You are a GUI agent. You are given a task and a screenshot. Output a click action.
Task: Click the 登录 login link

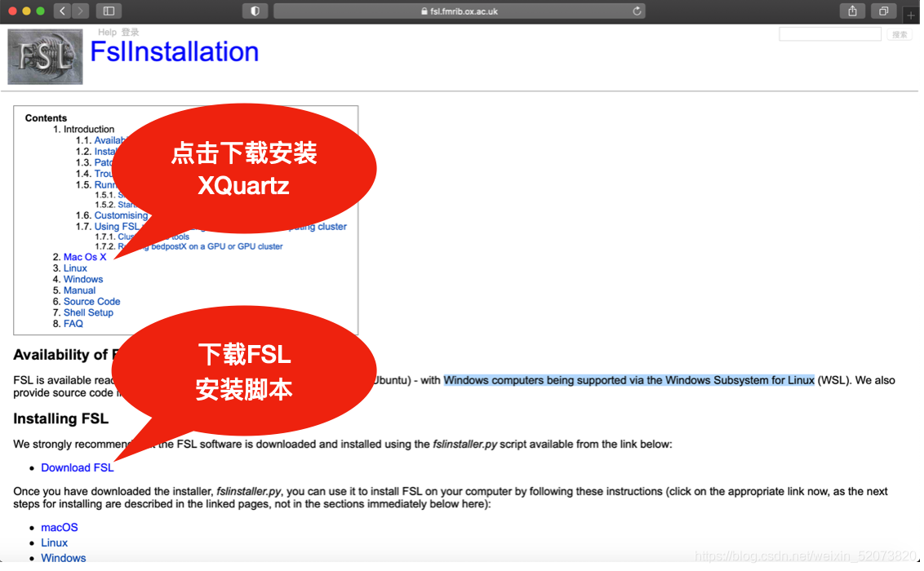click(131, 33)
